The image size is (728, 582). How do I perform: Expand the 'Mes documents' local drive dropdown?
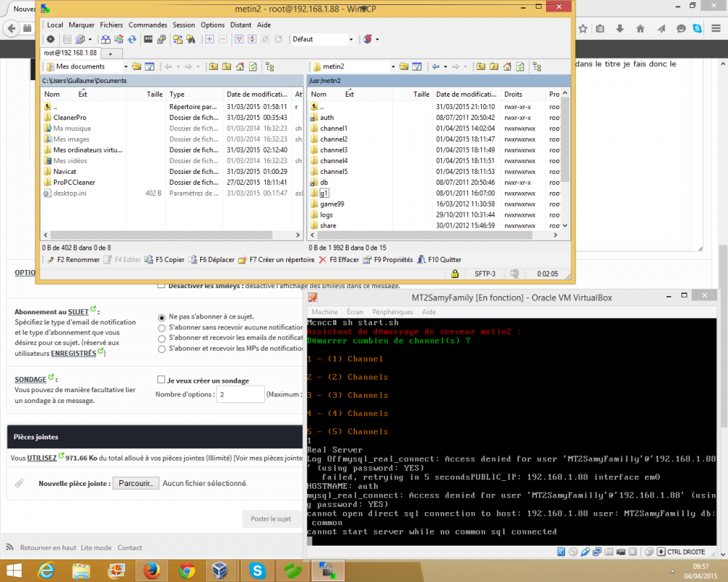(126, 67)
